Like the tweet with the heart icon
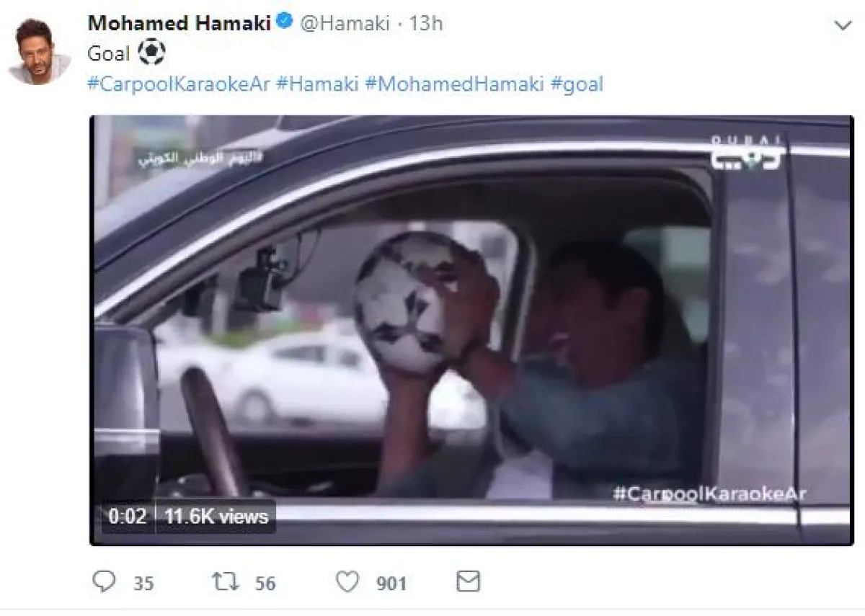This screenshot has height=616, width=865. 348,581
